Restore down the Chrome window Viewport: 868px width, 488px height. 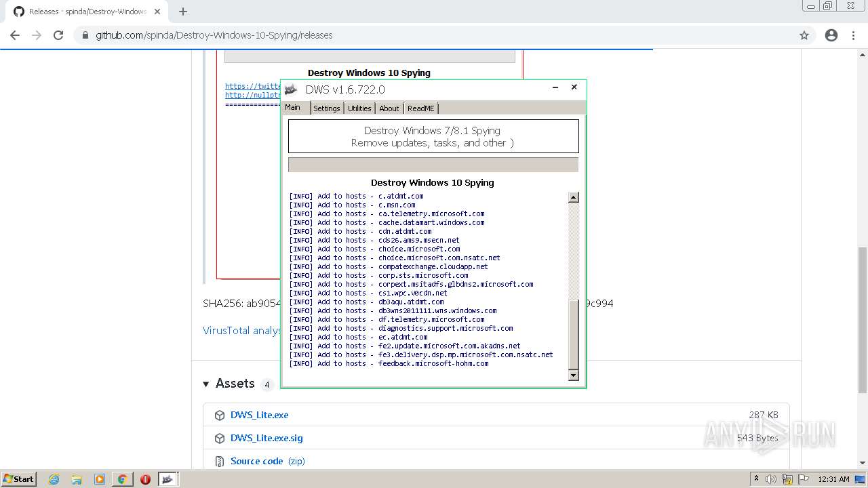click(828, 5)
